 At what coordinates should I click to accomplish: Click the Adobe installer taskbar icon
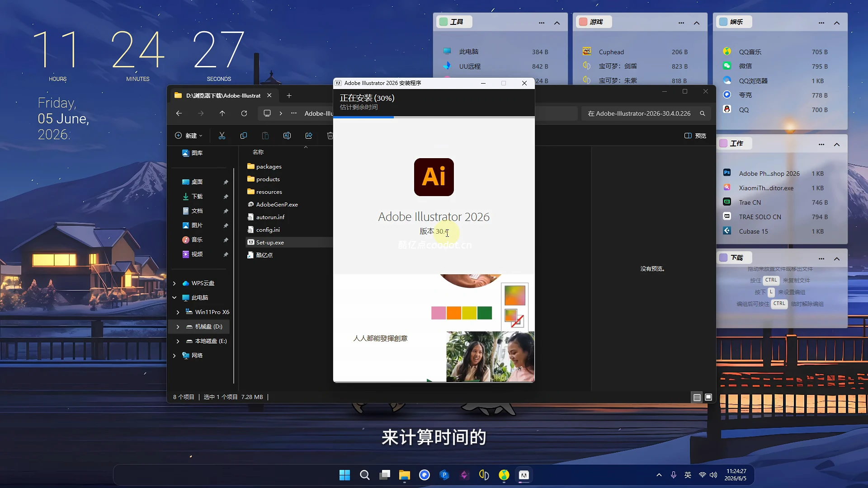coord(524,475)
